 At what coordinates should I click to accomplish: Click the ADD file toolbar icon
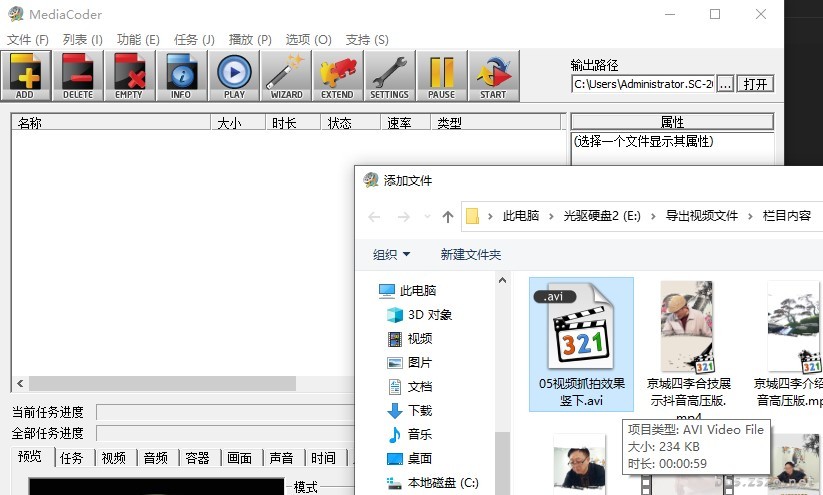pyautogui.click(x=26, y=76)
